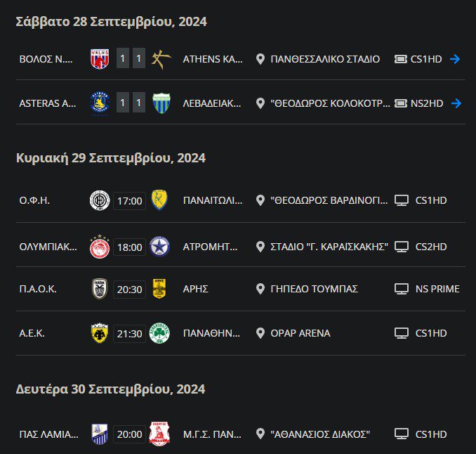This screenshot has width=476, height=454.
Task: Open Asteras match details arrow
Action: pos(455,103)
